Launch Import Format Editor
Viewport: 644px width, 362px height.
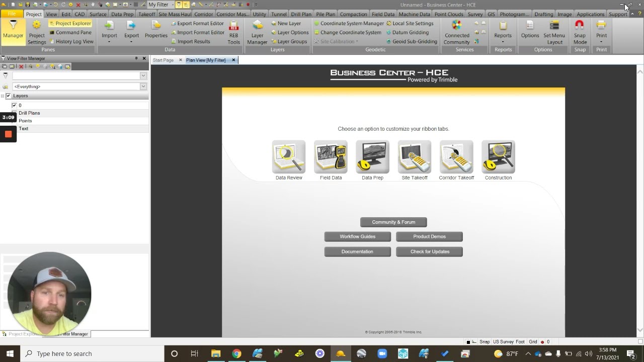point(197,32)
